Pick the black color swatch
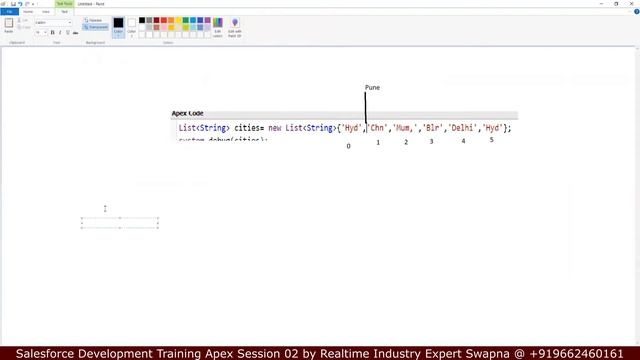This screenshot has width=640, height=360. tap(142, 20)
